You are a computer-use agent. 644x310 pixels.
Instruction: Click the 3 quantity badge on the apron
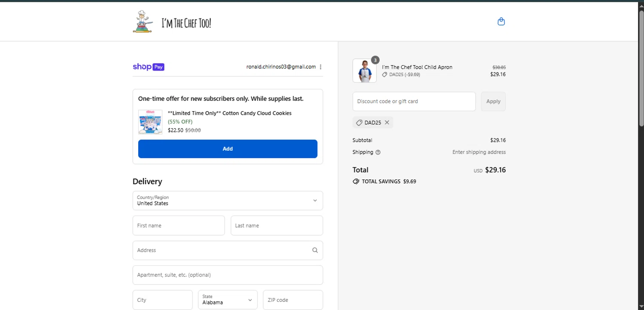pos(375,60)
